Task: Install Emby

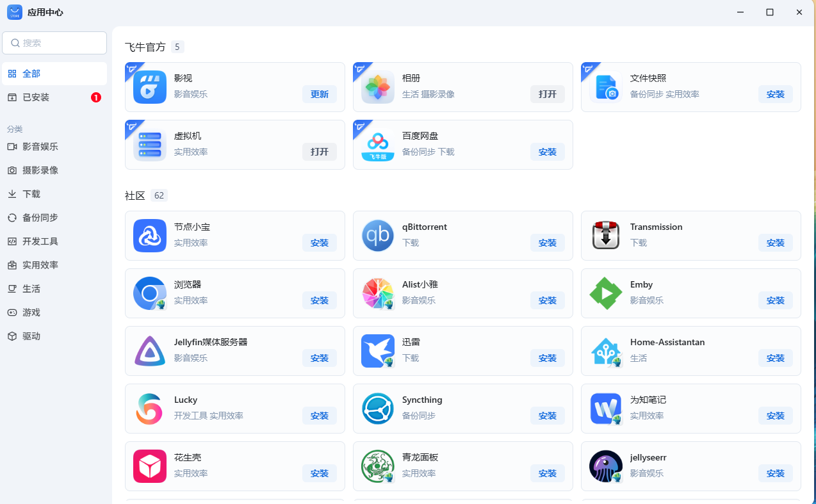Action: point(776,300)
